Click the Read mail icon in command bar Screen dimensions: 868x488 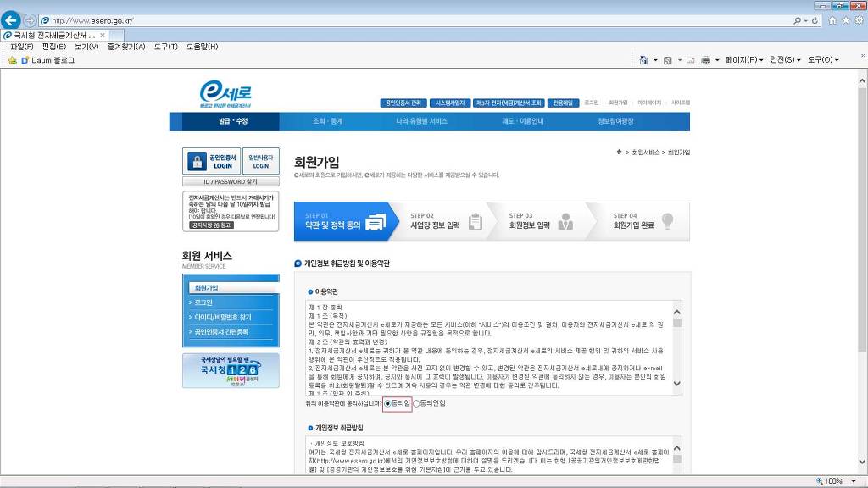pos(690,60)
